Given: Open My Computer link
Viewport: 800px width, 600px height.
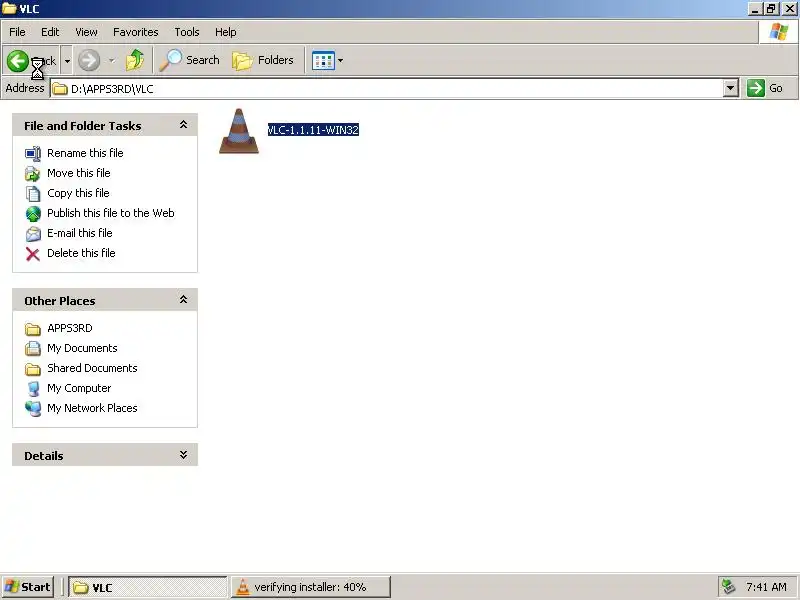Looking at the screenshot, I should pyautogui.click(x=79, y=388).
